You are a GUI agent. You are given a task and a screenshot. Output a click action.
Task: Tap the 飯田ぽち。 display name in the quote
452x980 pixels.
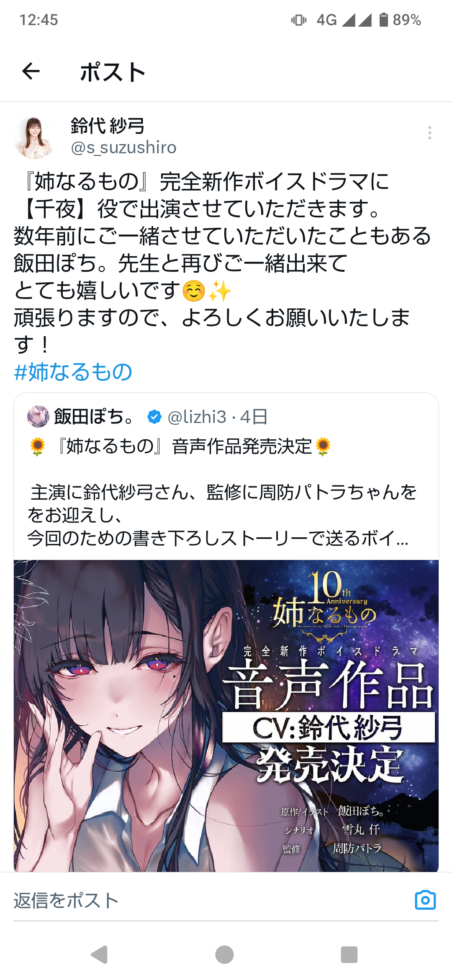point(94,417)
